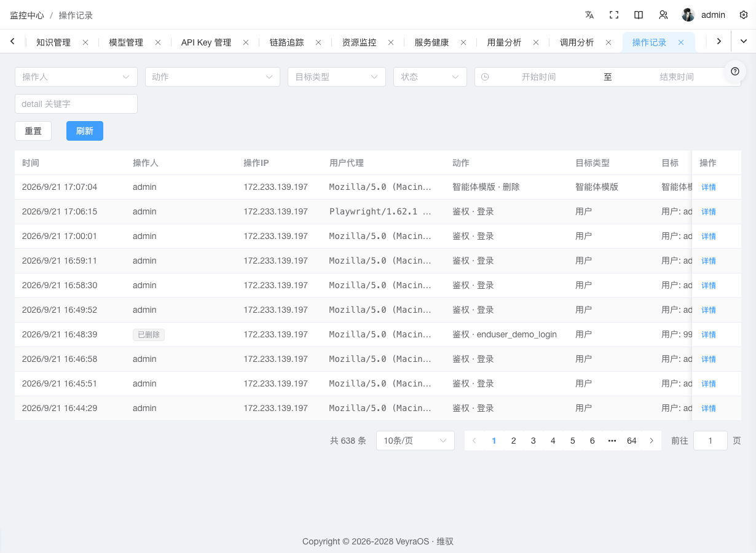Go to next page of results
Screen dimensions: 756x553
coord(652,441)
